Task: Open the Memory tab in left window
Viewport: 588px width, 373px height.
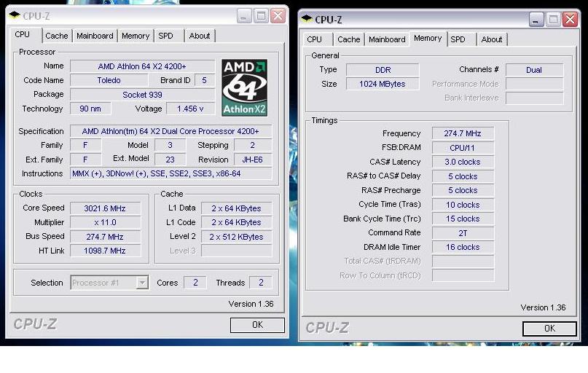Action: pos(136,36)
